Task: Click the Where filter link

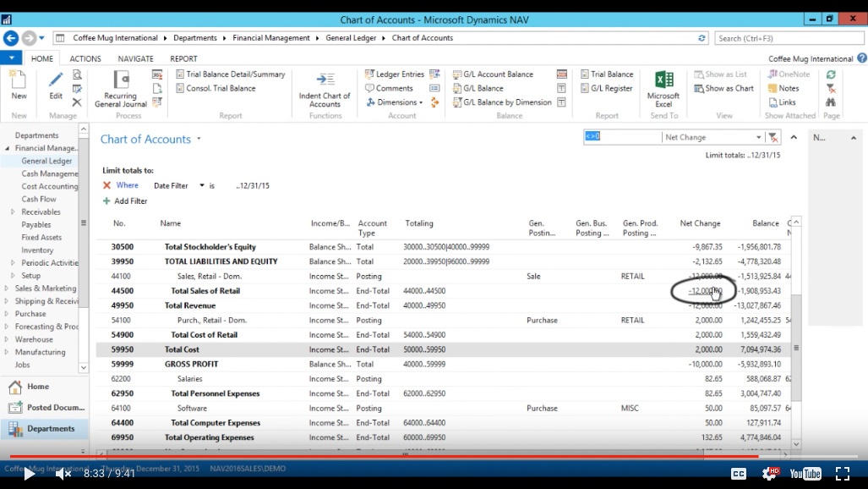Action: [128, 185]
